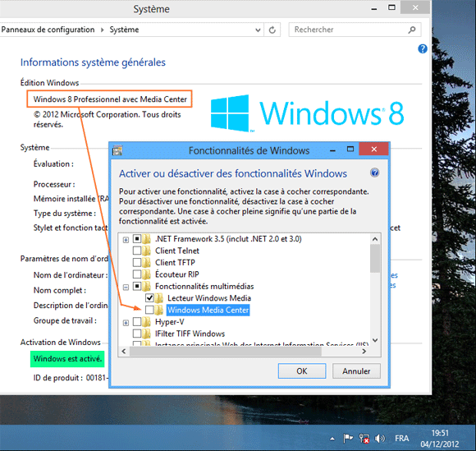The image size is (476, 451).
Task: Select the Hyper-V folder icon
Action: click(147, 322)
